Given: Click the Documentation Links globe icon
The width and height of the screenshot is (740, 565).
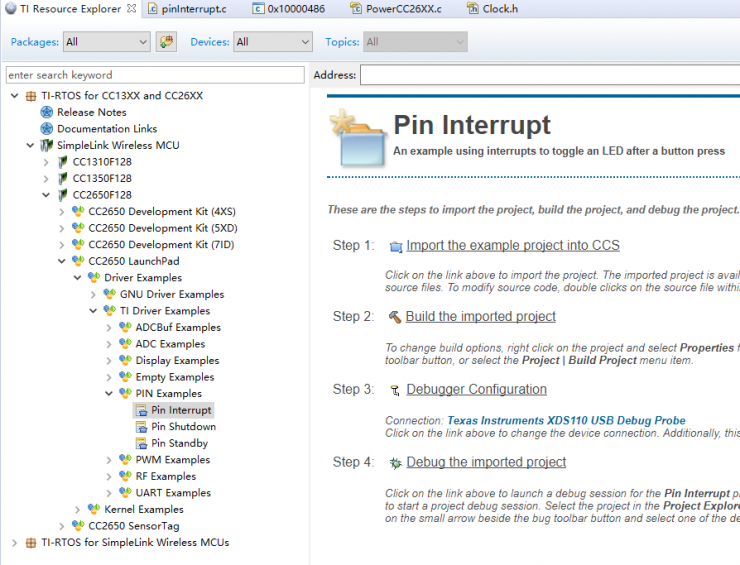Looking at the screenshot, I should [46, 129].
